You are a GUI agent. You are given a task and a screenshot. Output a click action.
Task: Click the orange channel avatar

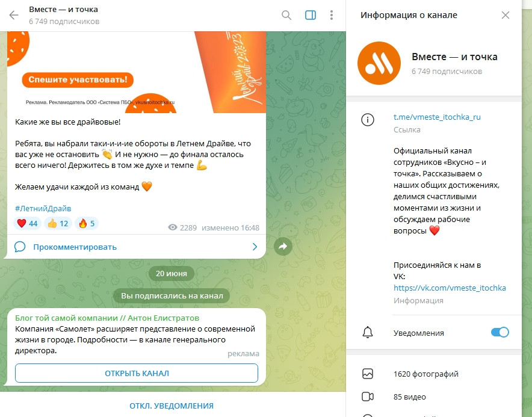[379, 63]
